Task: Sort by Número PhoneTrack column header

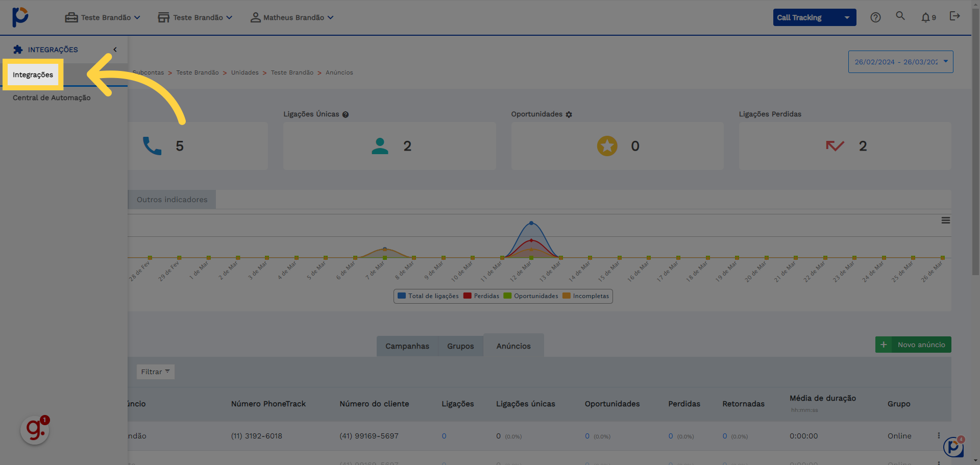Action: point(268,404)
